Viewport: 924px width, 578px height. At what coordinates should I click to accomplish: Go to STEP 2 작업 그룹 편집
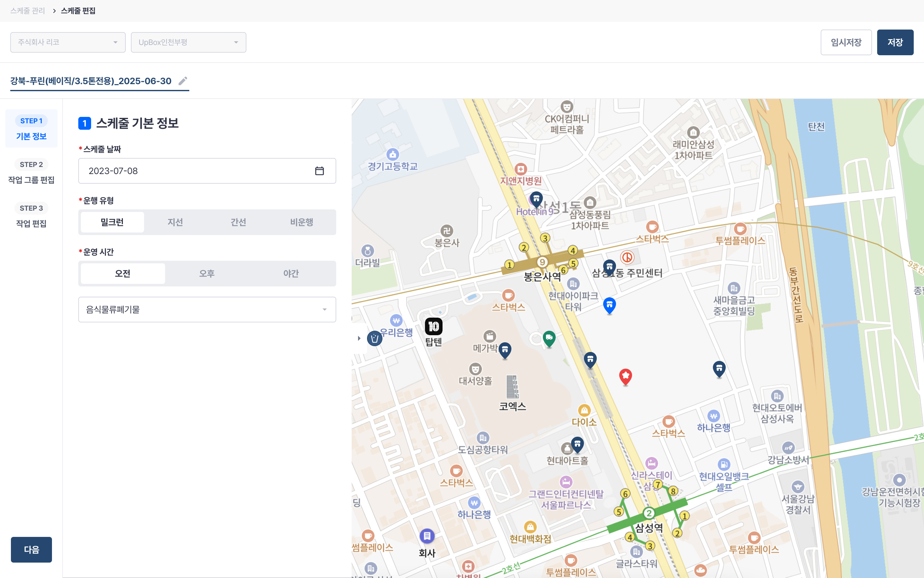pos(31,172)
